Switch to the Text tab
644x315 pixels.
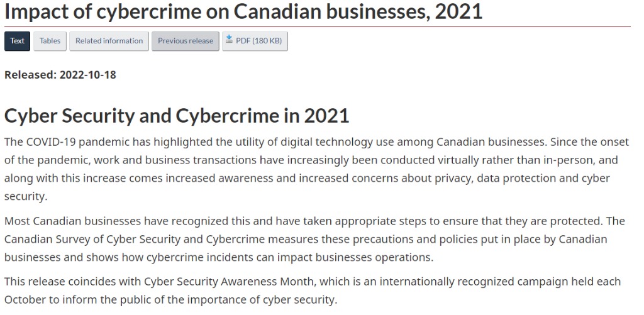point(17,41)
